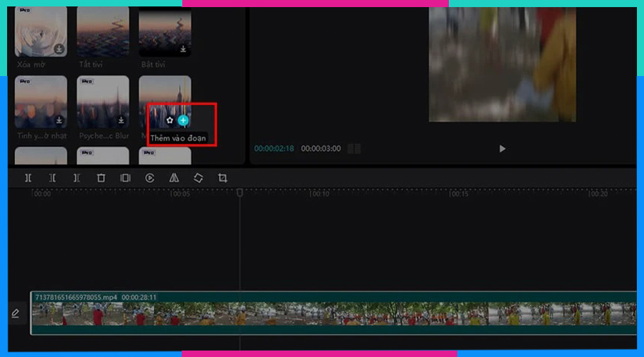
Task: Select the Tình y...ờ nhạt effect thumbnail
Action: (x=41, y=101)
